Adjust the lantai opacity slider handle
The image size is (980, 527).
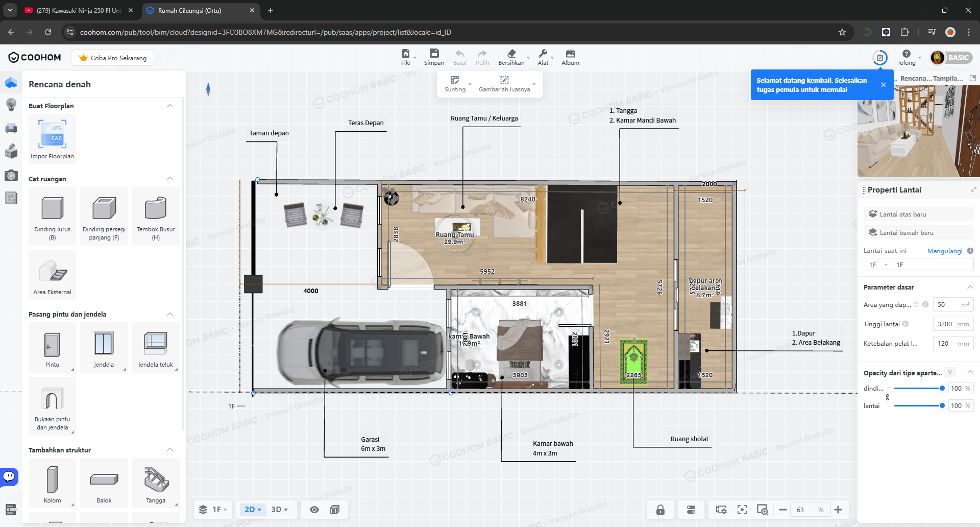(x=942, y=405)
